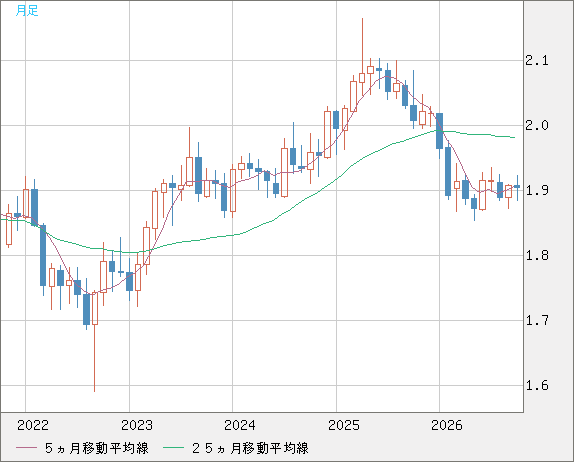
Task: Click the 1.6 price axis label
Action: click(x=537, y=385)
